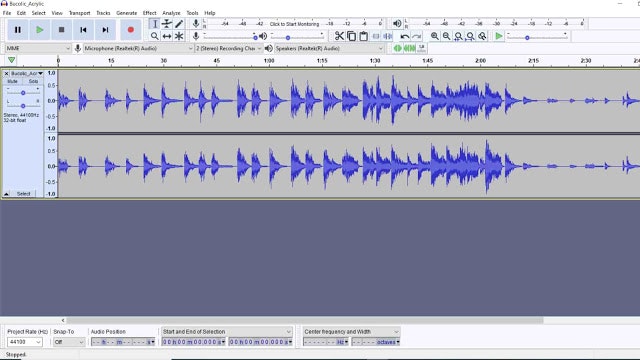The image size is (640, 360).
Task: Click the timeline pin playhead green triangle
Action: pyautogui.click(x=11, y=60)
